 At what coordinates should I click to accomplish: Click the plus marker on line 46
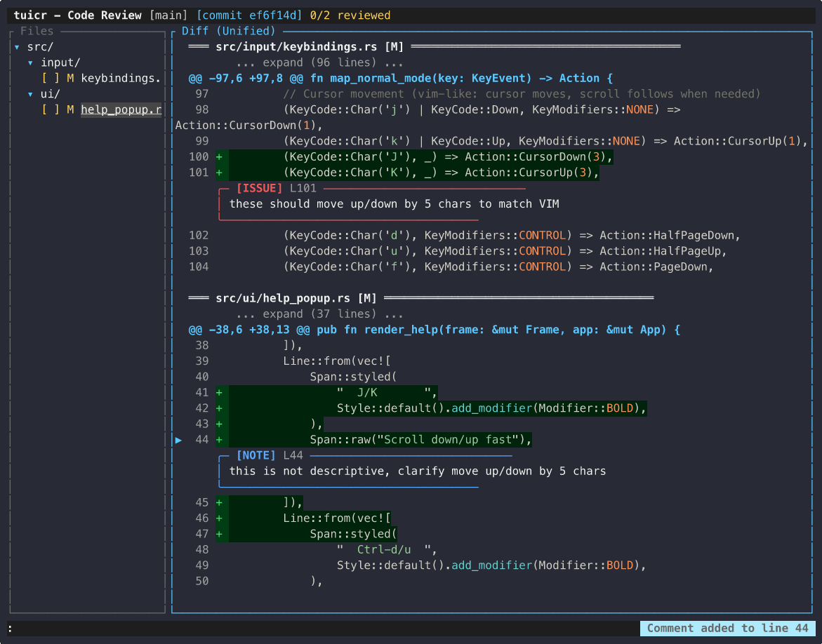click(x=219, y=518)
